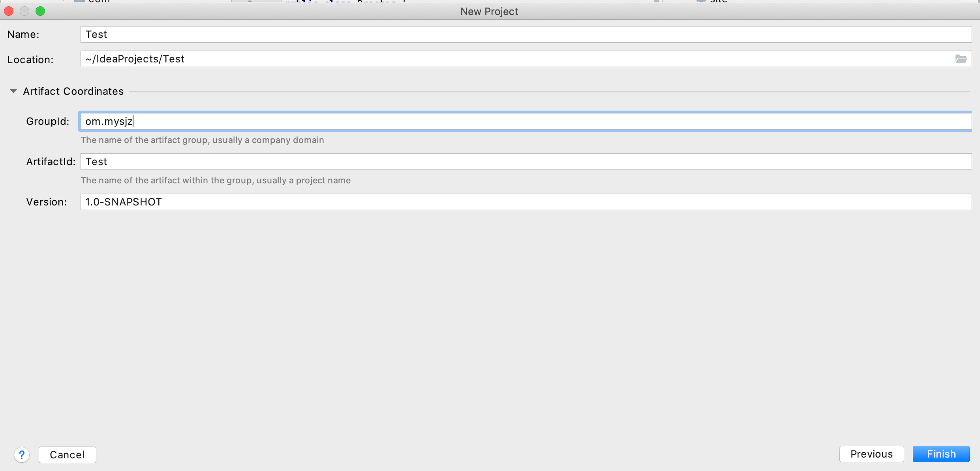Maximize the dialog with the green button
980x471 pixels.
coord(40,11)
